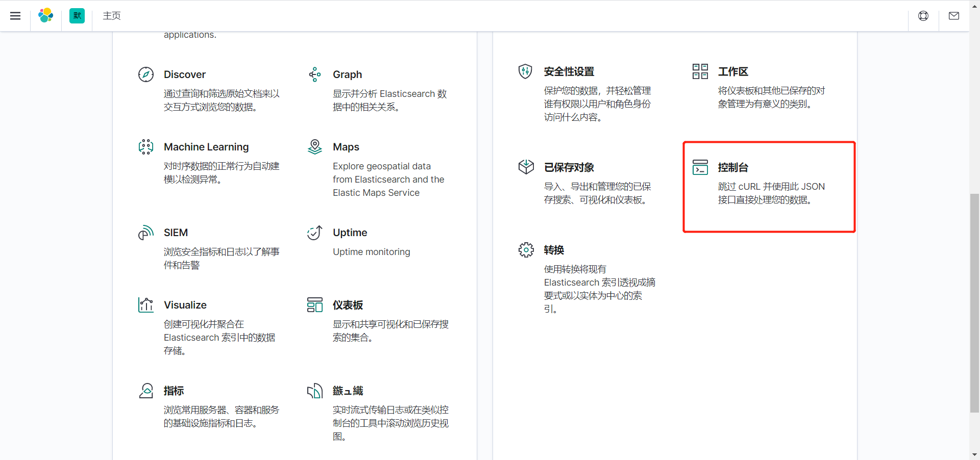Viewport: 980px width, 460px height.
Task: Open the 安全性设置 title link
Action: pyautogui.click(x=569, y=71)
